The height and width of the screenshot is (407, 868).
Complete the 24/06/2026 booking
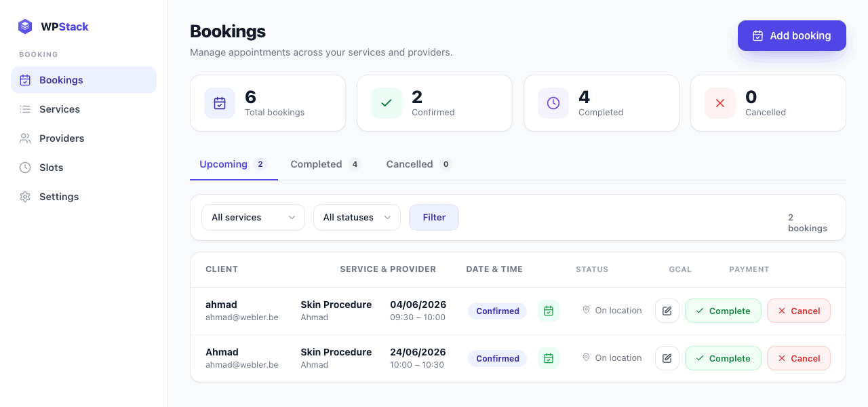point(723,358)
